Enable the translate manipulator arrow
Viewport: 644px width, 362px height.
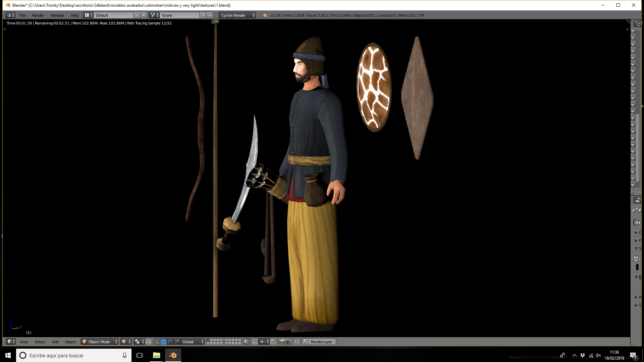[x=163, y=342]
